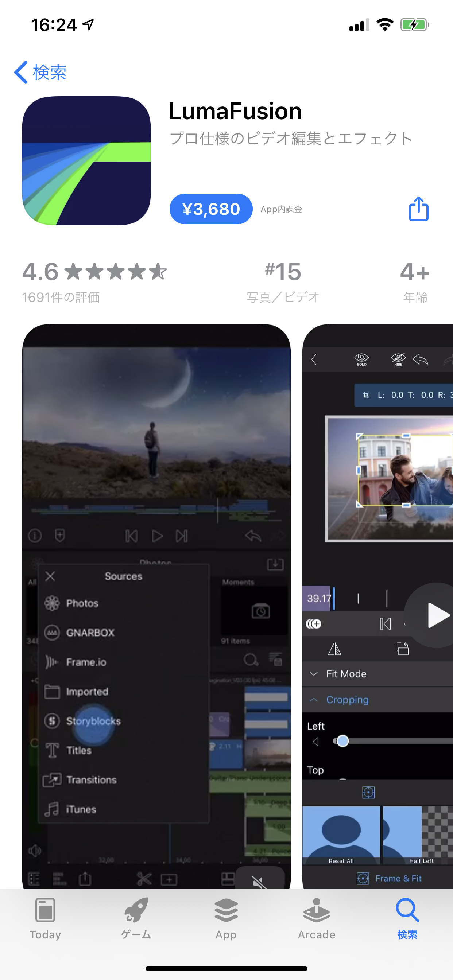Viewport: 453px width, 980px height.
Task: Close the Sources list with X
Action: 50,576
